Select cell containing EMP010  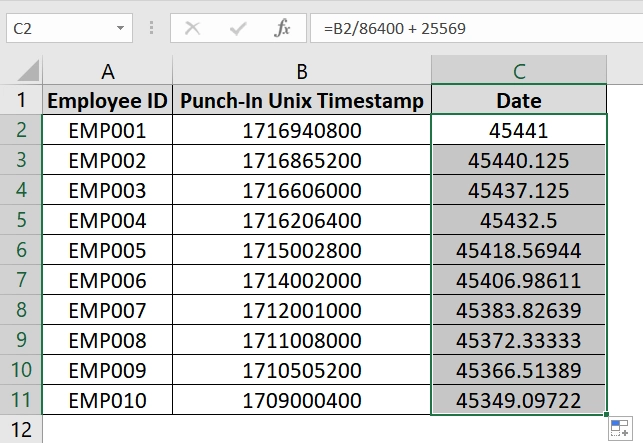pyautogui.click(x=107, y=400)
